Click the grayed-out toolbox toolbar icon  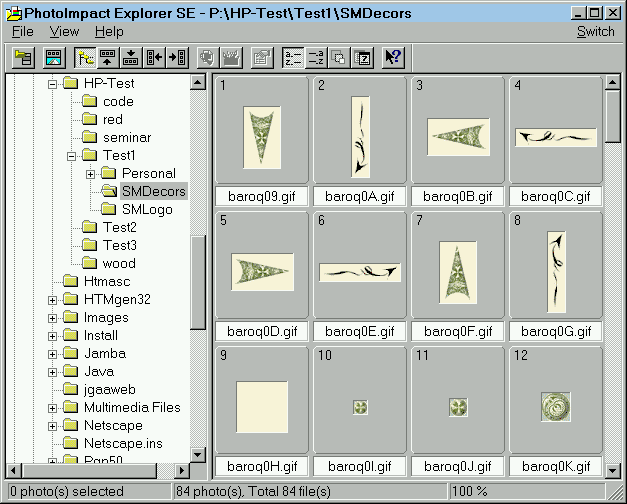click(x=231, y=58)
